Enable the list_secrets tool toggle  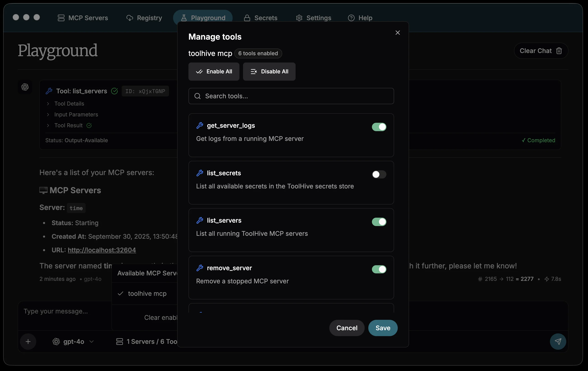[379, 174]
